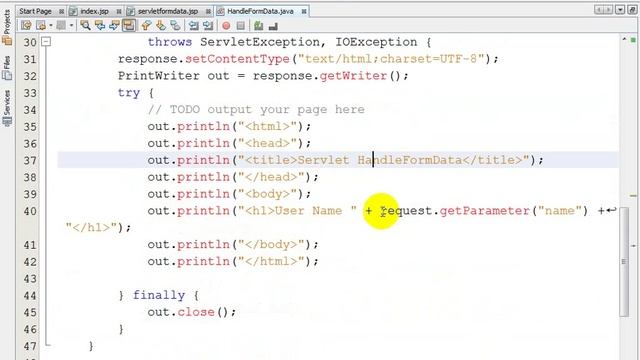640x360 pixels.
Task: Start macro recording with the red button
Action: coord(226,26)
